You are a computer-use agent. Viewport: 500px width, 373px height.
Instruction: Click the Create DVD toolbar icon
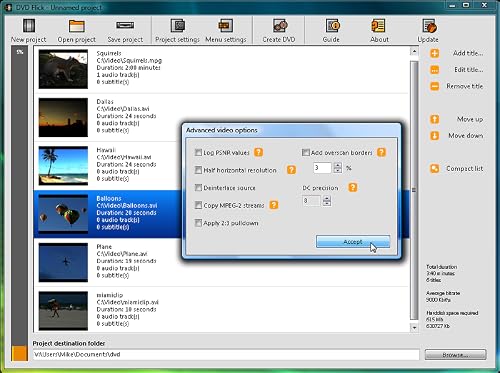(280, 26)
